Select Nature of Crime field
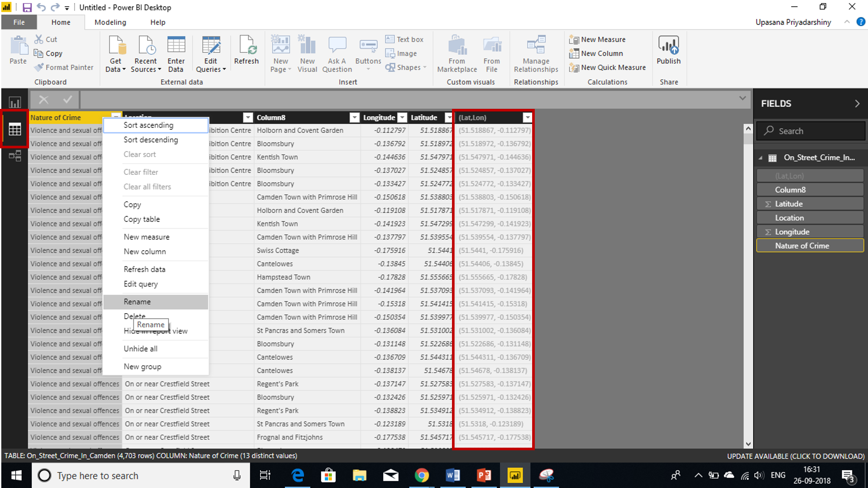 pyautogui.click(x=810, y=246)
